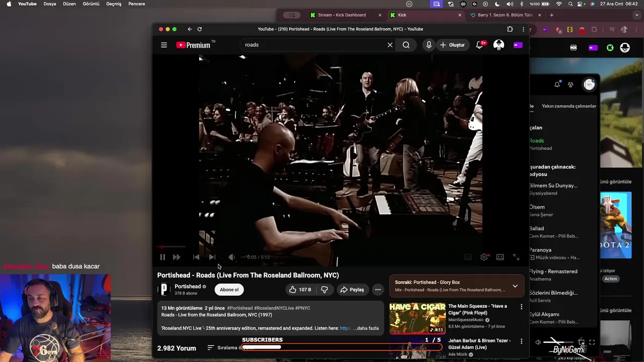The image size is (644, 362).
Task: Open the Pencere menu
Action: 137,4
